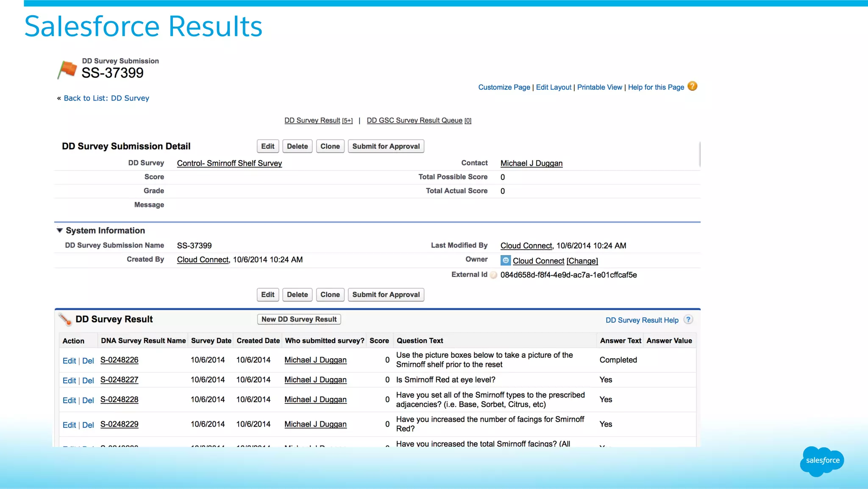Image resolution: width=868 pixels, height=489 pixels.
Task: Edit result row S-0248228
Action: click(69, 400)
